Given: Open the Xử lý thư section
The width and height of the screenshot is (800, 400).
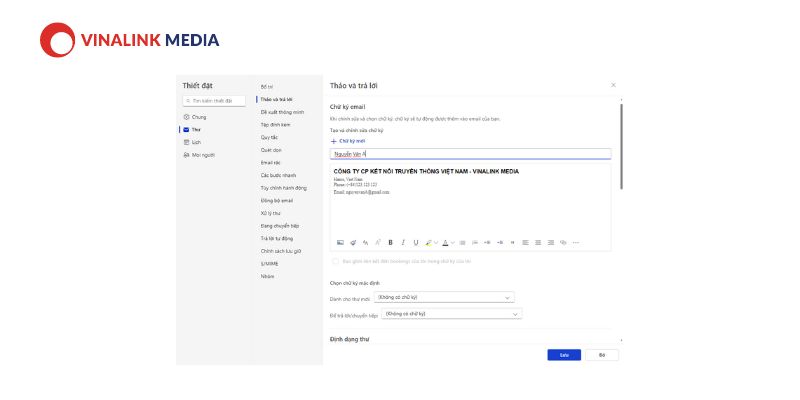Looking at the screenshot, I should point(270,213).
